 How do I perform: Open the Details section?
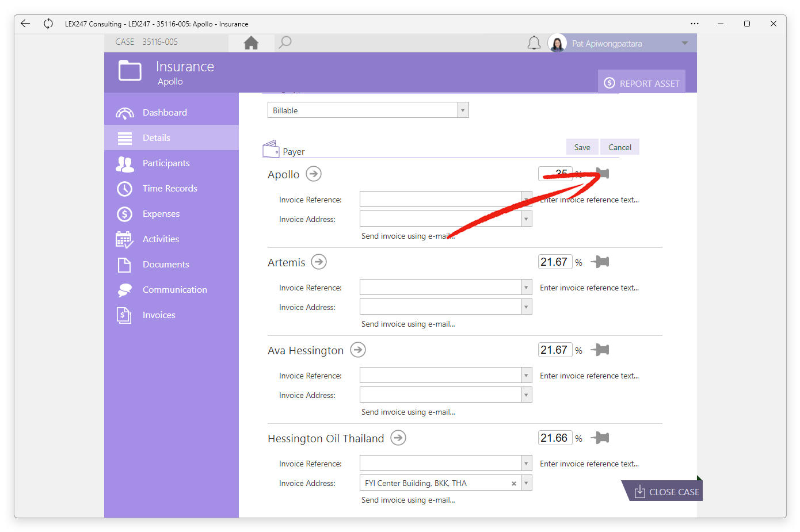172,137
